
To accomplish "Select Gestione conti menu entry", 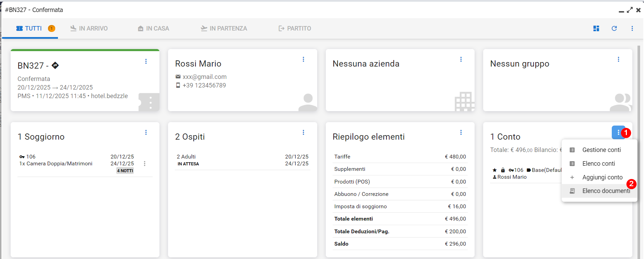I will 601,150.
